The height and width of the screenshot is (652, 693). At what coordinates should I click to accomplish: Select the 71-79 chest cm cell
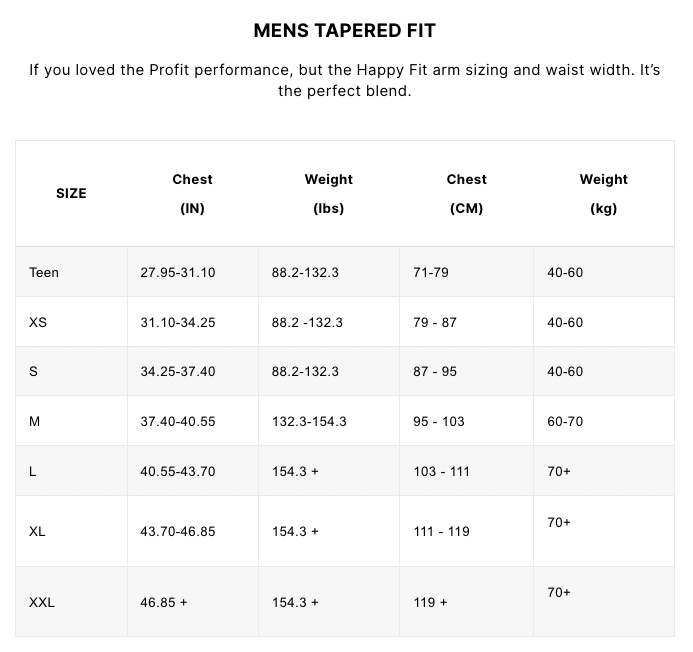point(430,272)
